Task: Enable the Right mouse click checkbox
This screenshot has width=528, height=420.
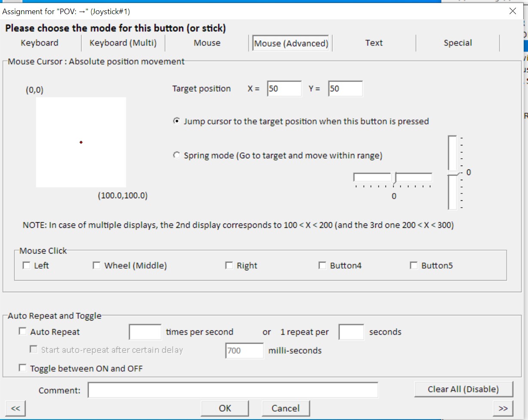Action: pyautogui.click(x=229, y=266)
